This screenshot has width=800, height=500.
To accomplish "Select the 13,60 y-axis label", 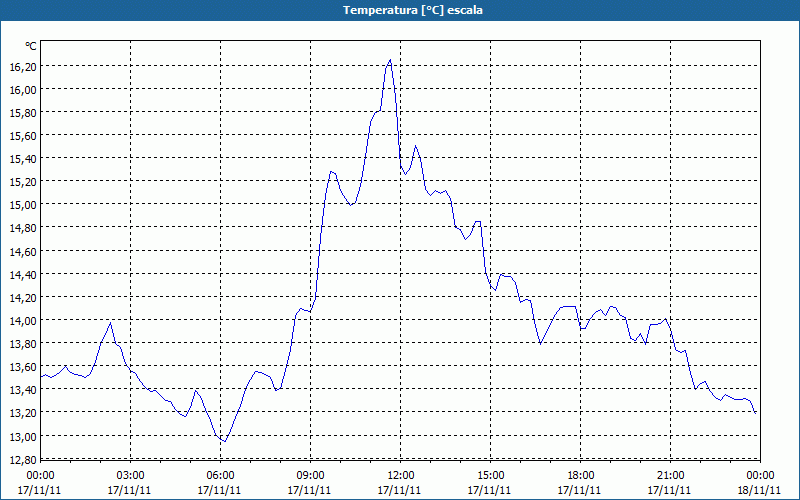I will (x=23, y=367).
